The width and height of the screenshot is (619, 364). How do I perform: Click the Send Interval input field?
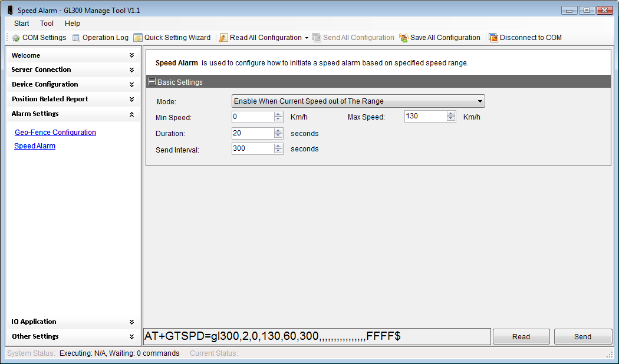pos(253,148)
